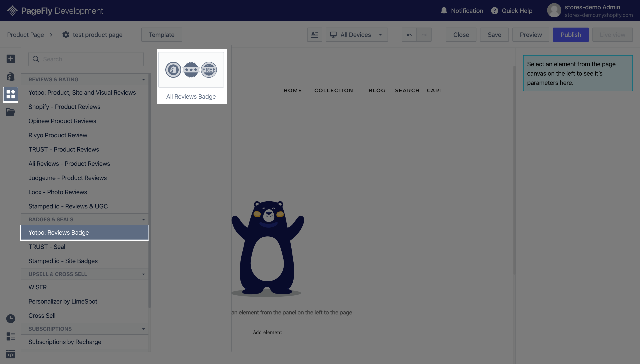Open Live view
The image size is (640, 364).
pyautogui.click(x=612, y=34)
